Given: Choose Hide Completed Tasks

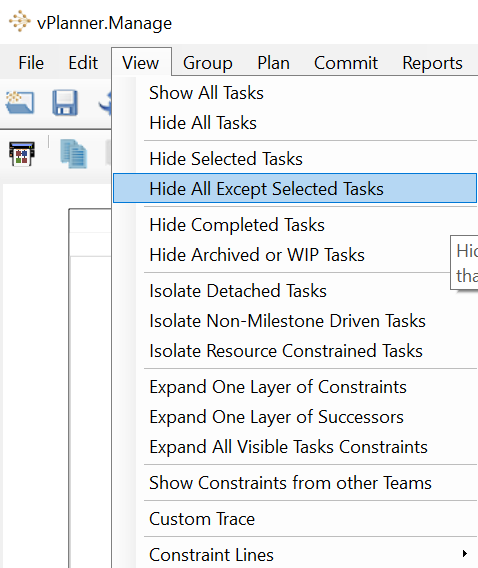Looking at the screenshot, I should [x=295, y=225].
